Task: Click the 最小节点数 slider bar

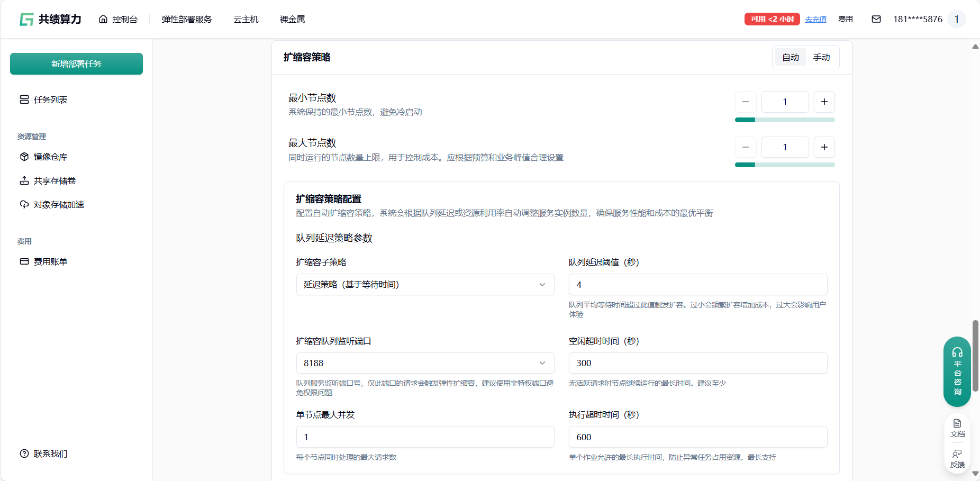Action: [x=785, y=120]
